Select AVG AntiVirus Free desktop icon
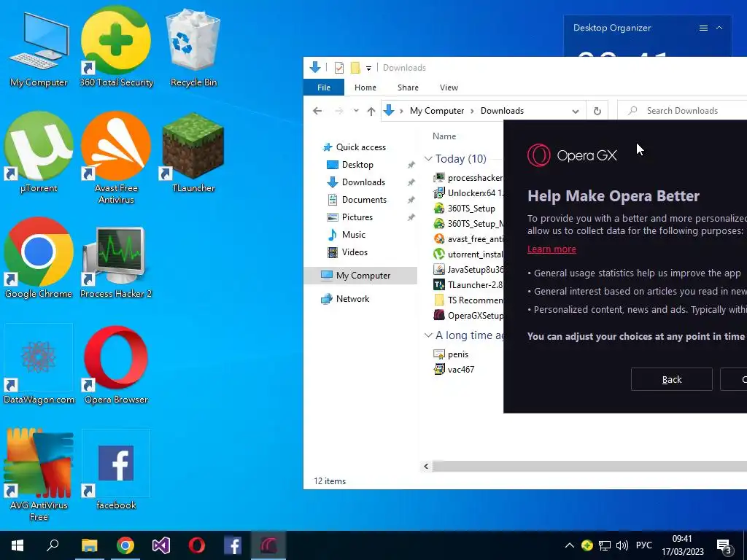 click(x=39, y=474)
